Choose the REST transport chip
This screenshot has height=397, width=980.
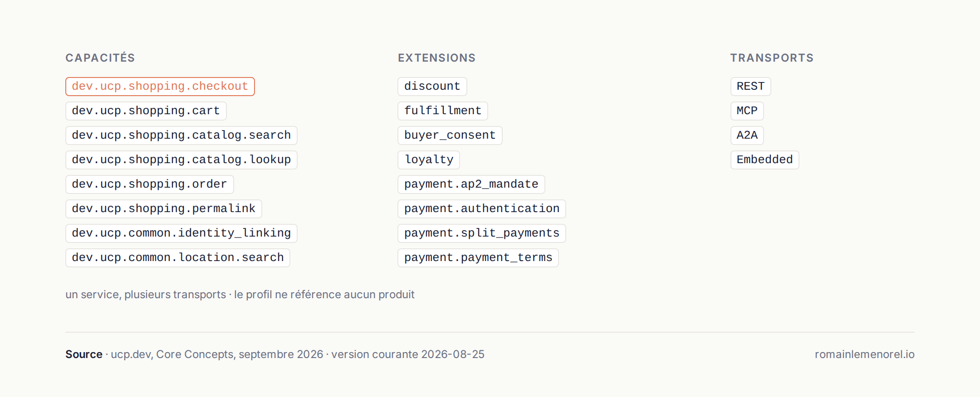[750, 86]
